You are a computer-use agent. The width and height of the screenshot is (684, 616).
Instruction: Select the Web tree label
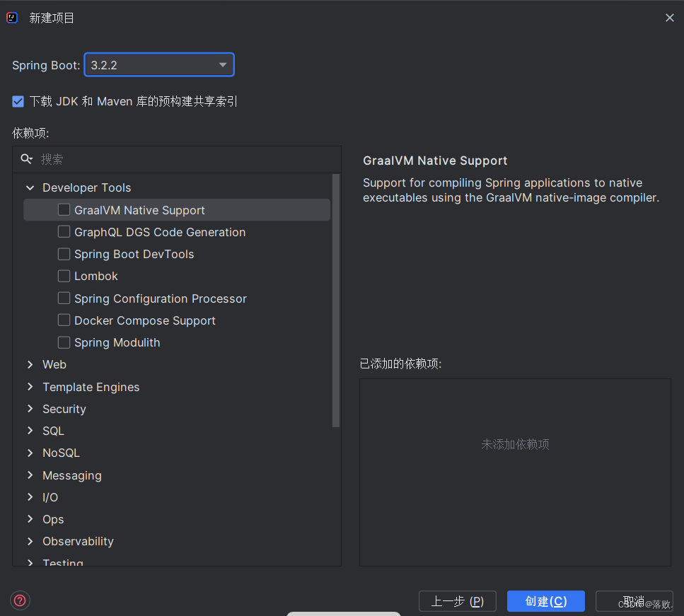coord(54,364)
